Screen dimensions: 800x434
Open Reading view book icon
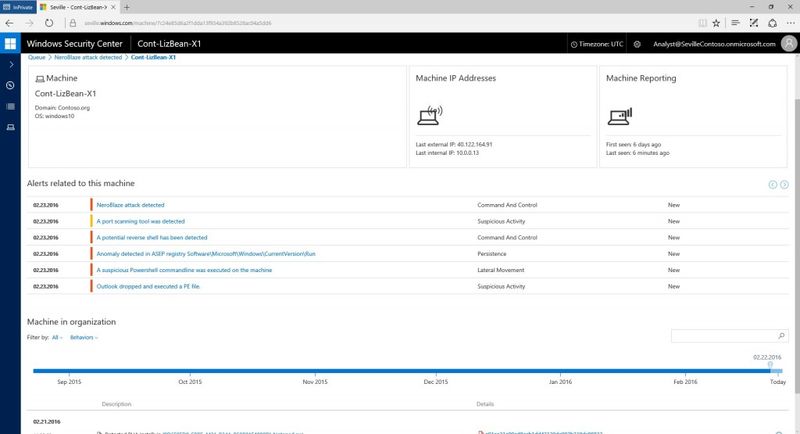(703, 23)
